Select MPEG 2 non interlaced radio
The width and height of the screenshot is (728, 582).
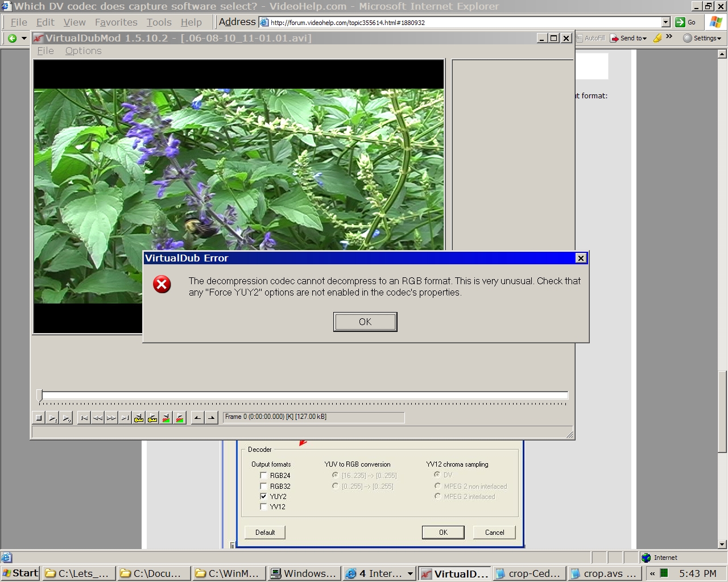coord(437,486)
